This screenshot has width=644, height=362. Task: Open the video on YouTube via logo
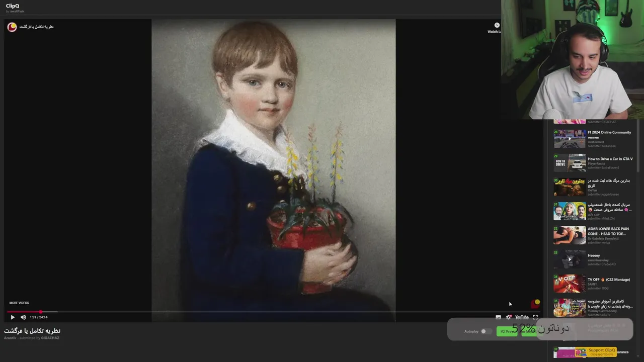point(522,317)
